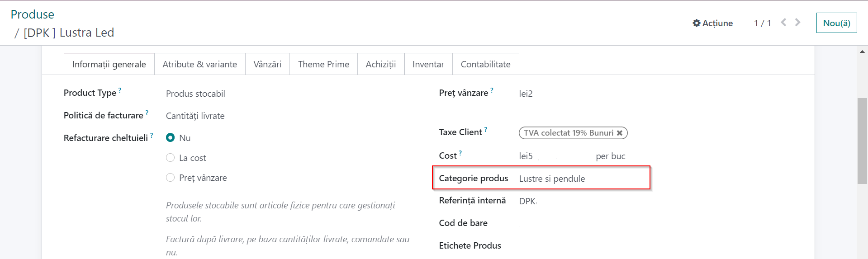Click the Nou(ă) button
The width and height of the screenshot is (868, 259).
[836, 23]
